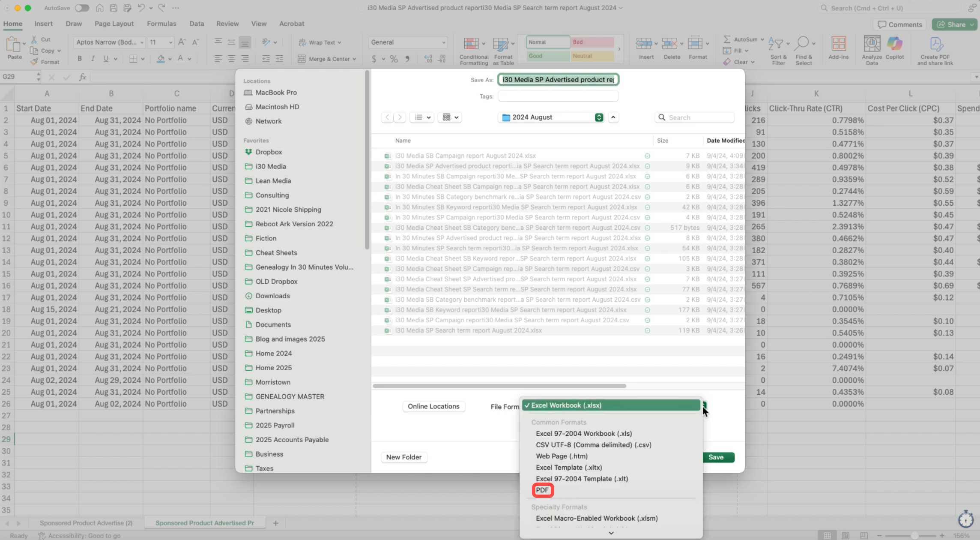
Task: Select PDF from the file format list
Action: pyautogui.click(x=542, y=490)
